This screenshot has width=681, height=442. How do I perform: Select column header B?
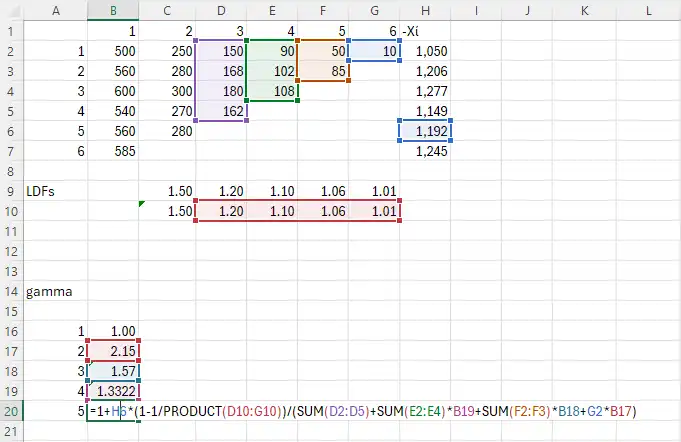coord(113,10)
